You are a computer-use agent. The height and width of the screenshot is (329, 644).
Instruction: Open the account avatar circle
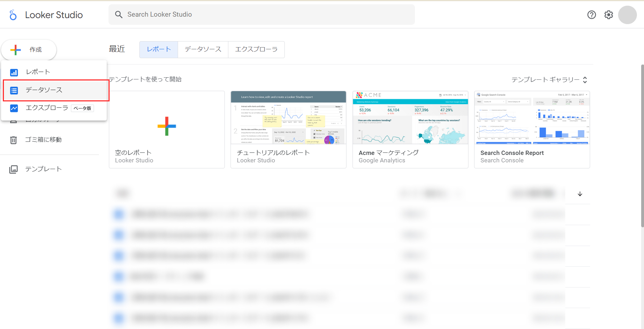point(627,15)
